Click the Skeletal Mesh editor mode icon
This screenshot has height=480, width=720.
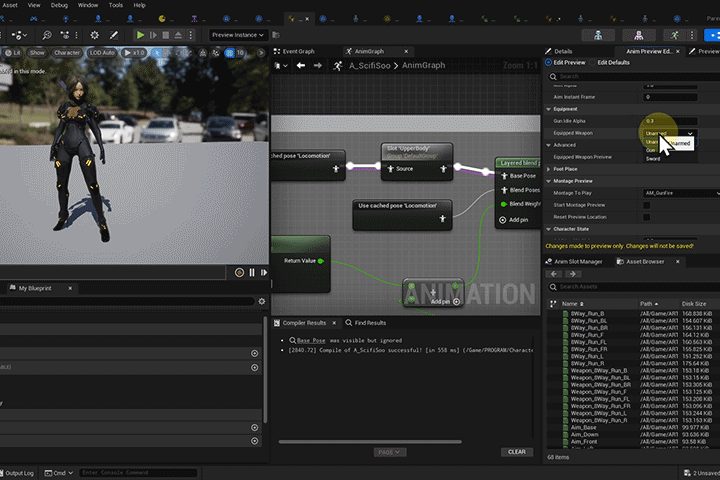click(x=639, y=35)
